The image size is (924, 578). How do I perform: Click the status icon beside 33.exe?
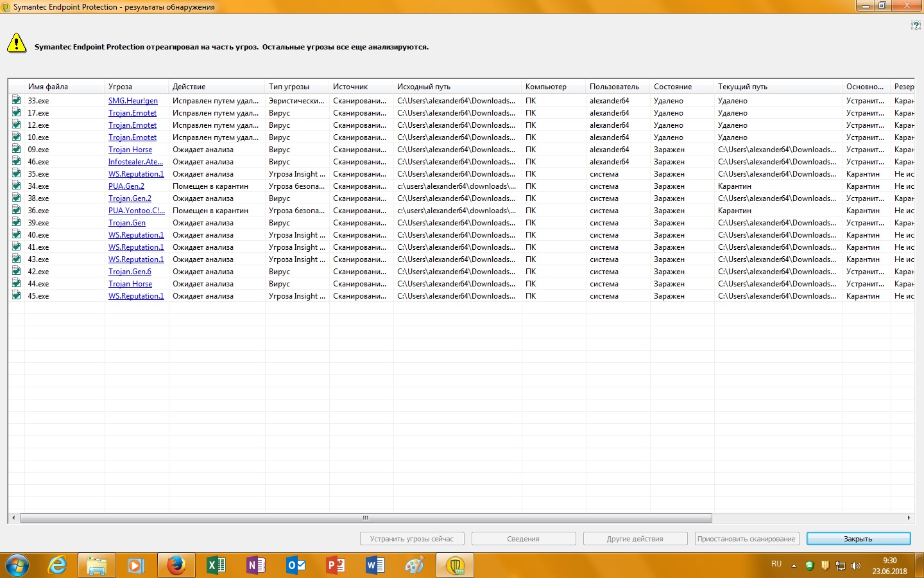[x=16, y=100]
